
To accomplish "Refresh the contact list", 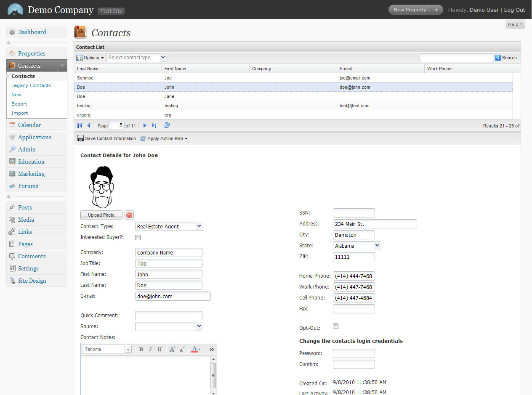I will tap(167, 125).
